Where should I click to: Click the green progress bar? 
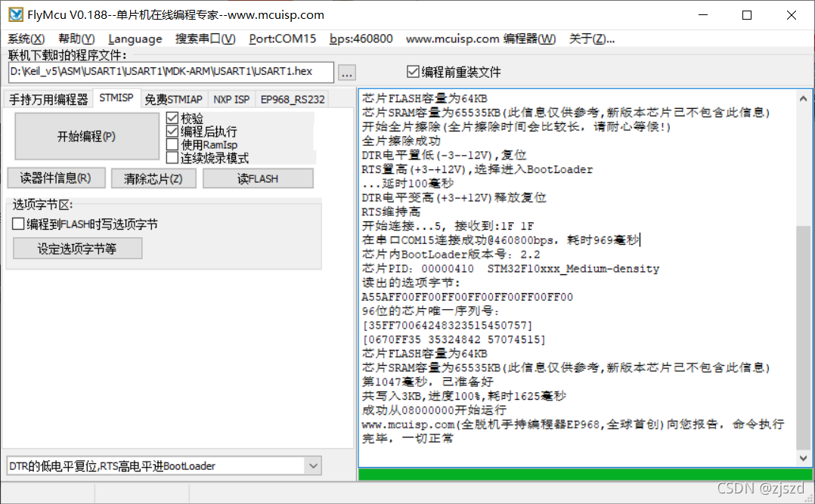click(x=584, y=475)
